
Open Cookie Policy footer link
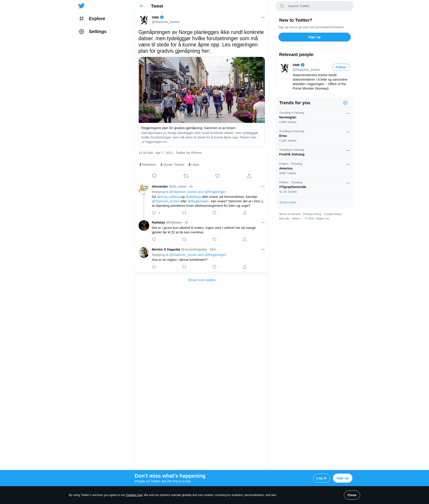[x=332, y=214]
